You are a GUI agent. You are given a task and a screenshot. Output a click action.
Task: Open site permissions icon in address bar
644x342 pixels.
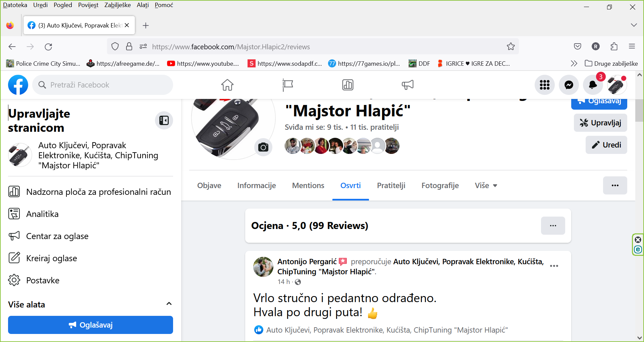point(143,47)
